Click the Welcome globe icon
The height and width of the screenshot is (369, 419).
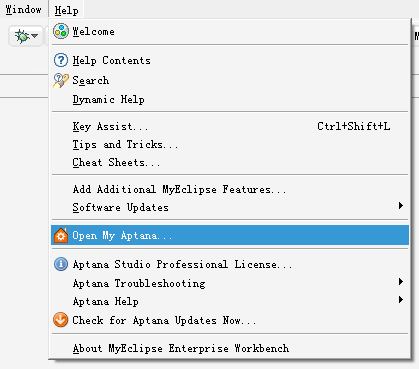click(61, 32)
